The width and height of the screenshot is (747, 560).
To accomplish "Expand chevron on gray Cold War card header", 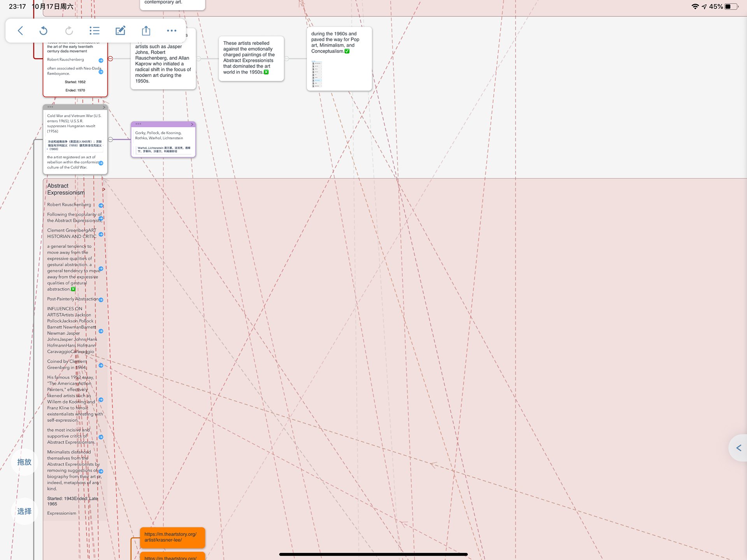I will point(104,107).
